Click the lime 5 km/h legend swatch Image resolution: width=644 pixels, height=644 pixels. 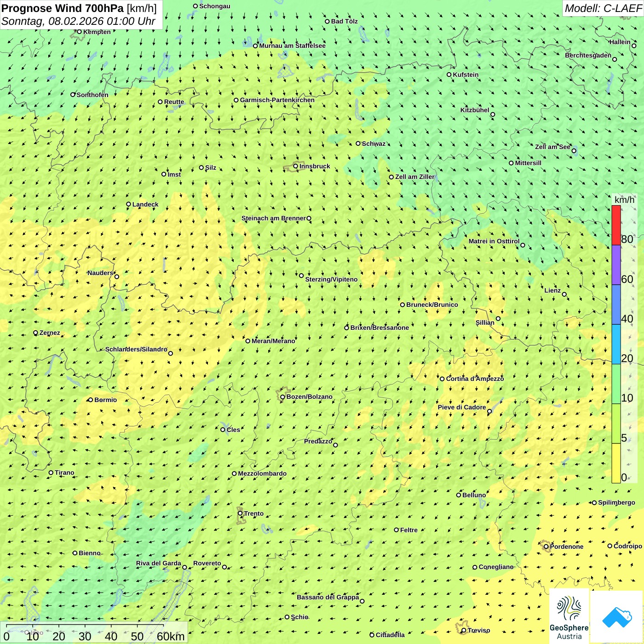pos(616,424)
